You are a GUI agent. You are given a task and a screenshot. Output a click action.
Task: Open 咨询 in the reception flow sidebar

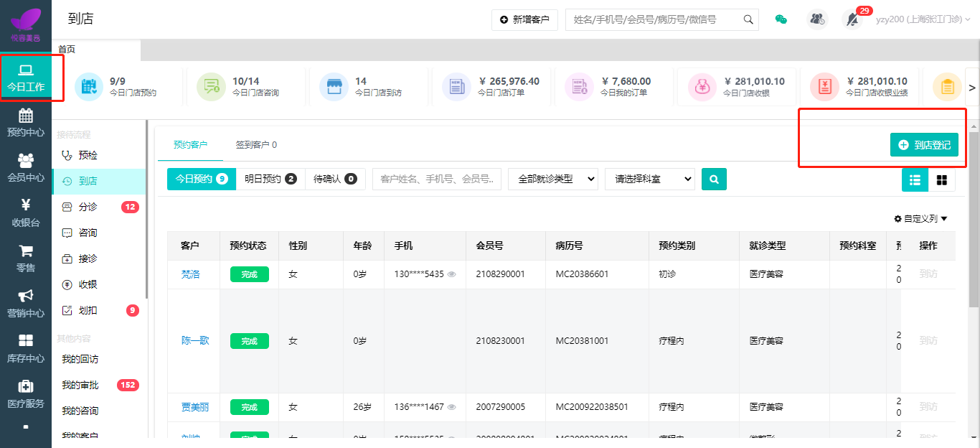tap(99, 233)
